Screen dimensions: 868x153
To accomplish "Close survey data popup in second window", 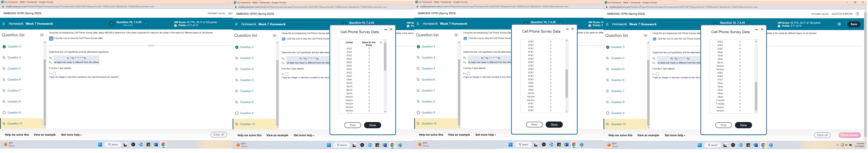I will [x=391, y=29].
